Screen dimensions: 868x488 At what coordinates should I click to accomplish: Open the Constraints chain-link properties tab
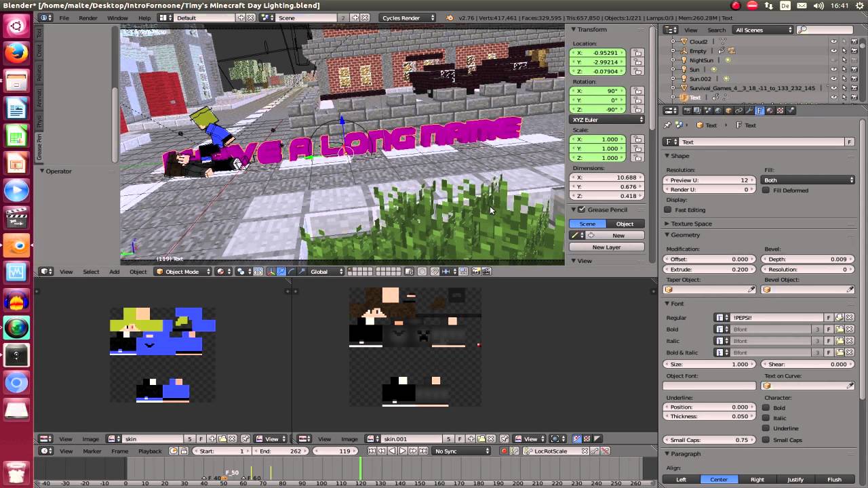click(x=738, y=110)
